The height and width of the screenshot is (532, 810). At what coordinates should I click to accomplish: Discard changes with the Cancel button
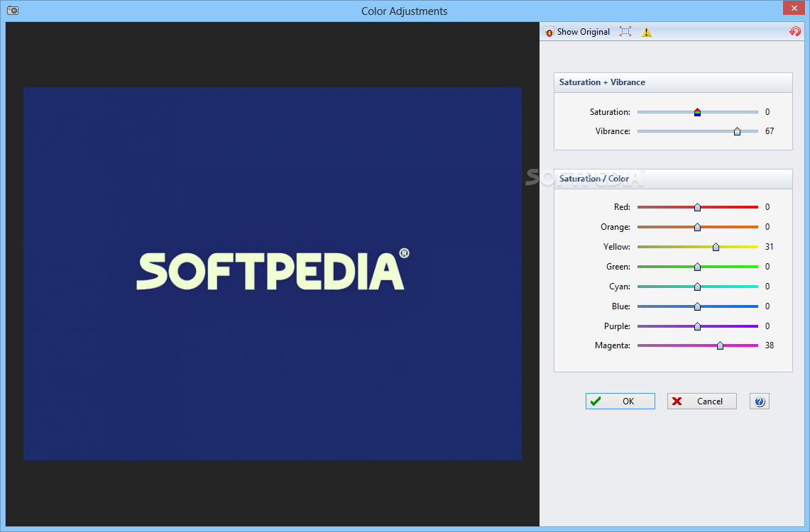coord(702,401)
